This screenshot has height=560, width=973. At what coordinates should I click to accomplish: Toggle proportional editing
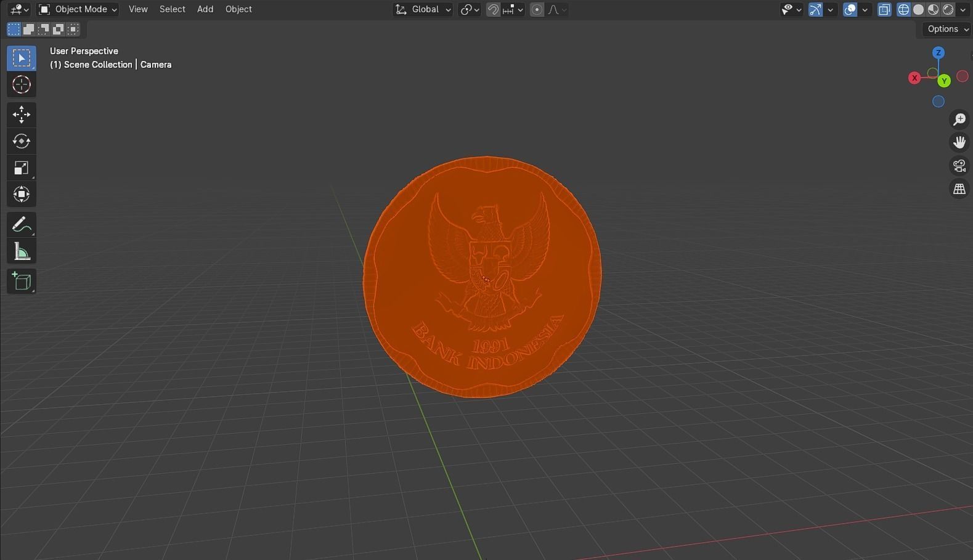coord(537,9)
